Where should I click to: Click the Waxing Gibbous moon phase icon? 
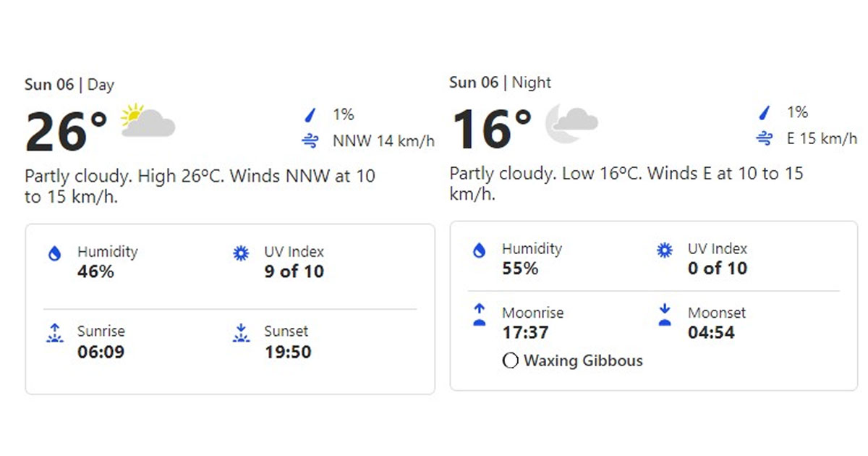(x=510, y=360)
